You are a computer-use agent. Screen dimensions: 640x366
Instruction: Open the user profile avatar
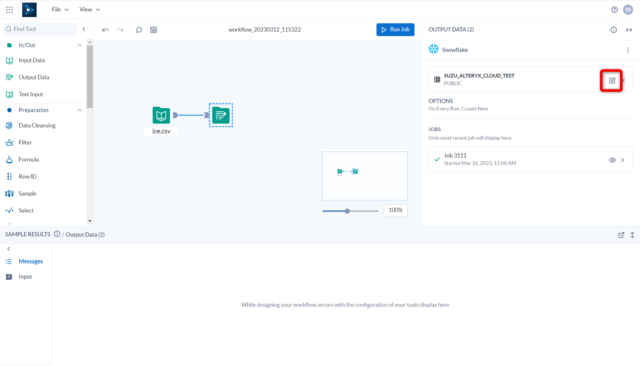point(628,10)
